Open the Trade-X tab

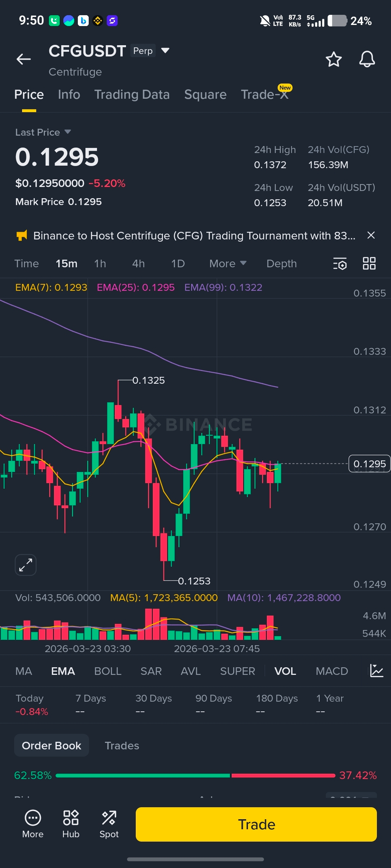click(x=265, y=95)
